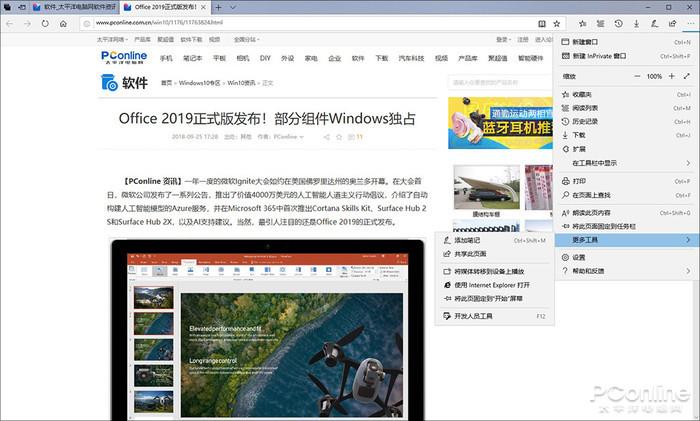
Task: Click the DIY navigation link
Action: 265,58
